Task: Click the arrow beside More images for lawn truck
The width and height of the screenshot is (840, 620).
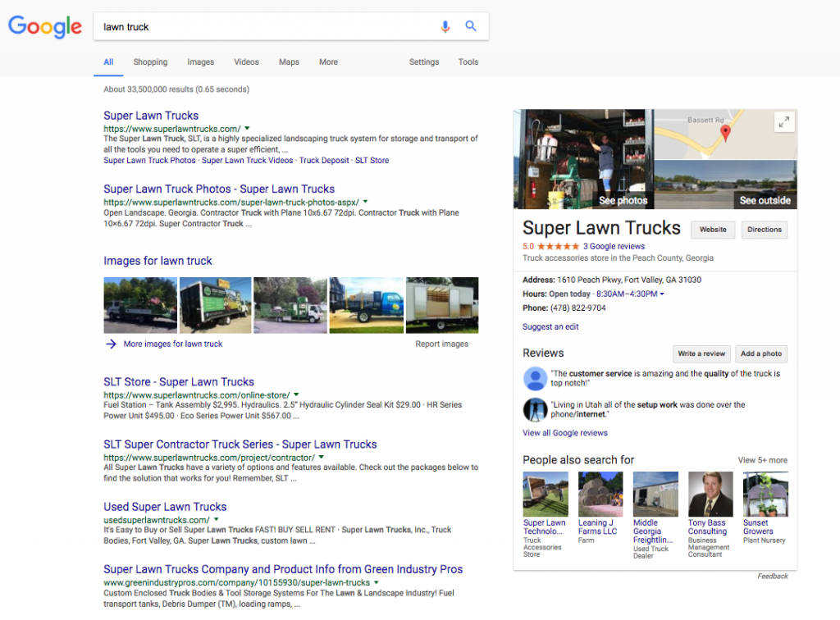Action: click(x=111, y=344)
